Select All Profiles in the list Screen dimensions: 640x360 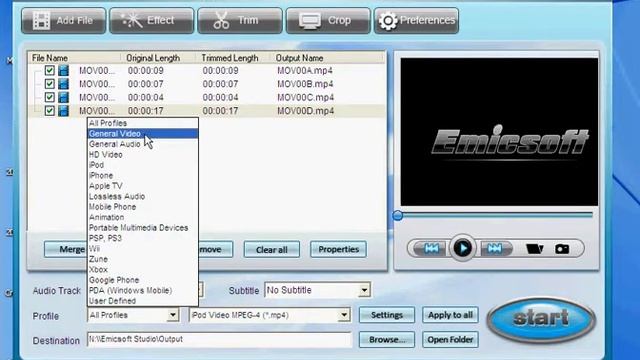[143, 123]
